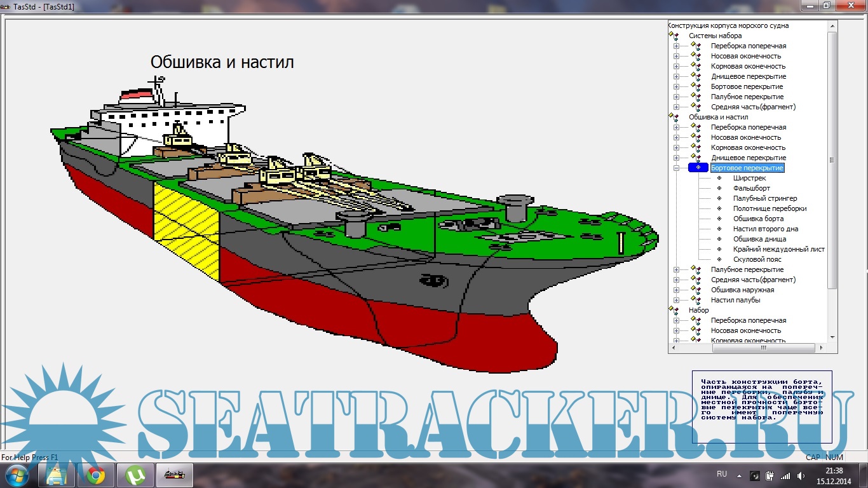Click the tree panel vertical scrollbar down arrow

[x=832, y=337]
